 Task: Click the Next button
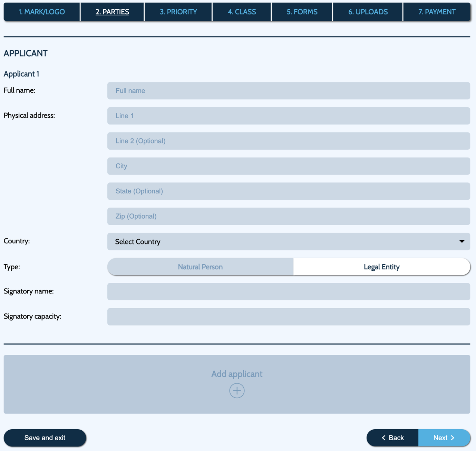[x=444, y=438]
